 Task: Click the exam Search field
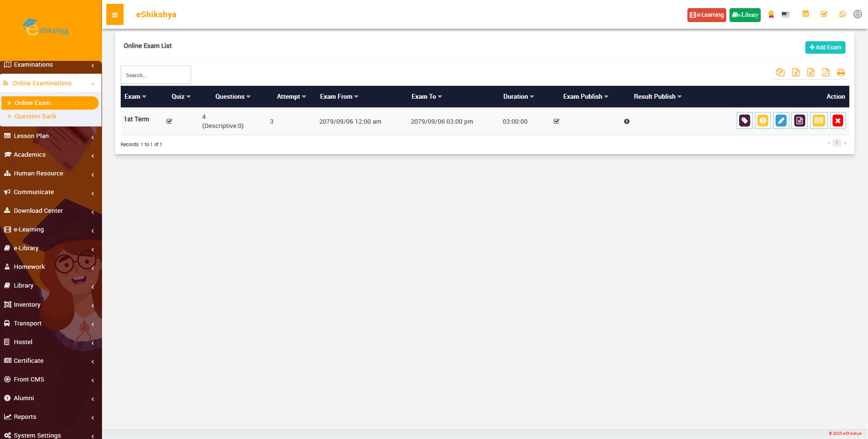(x=156, y=75)
